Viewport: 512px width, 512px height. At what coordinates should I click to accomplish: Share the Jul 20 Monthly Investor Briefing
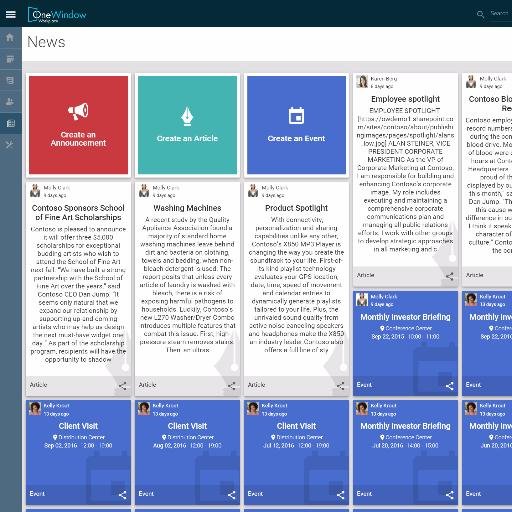(x=450, y=495)
